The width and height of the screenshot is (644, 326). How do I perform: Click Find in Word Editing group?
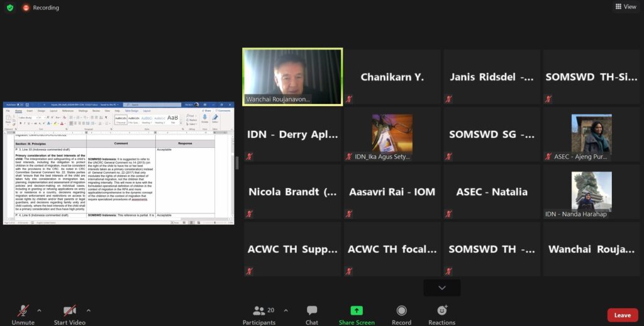point(191,116)
